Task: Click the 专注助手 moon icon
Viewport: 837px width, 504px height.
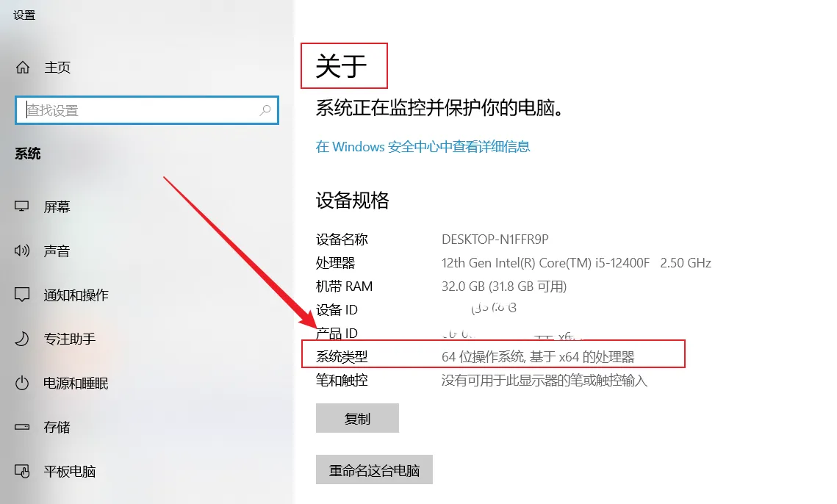Action: (22, 339)
